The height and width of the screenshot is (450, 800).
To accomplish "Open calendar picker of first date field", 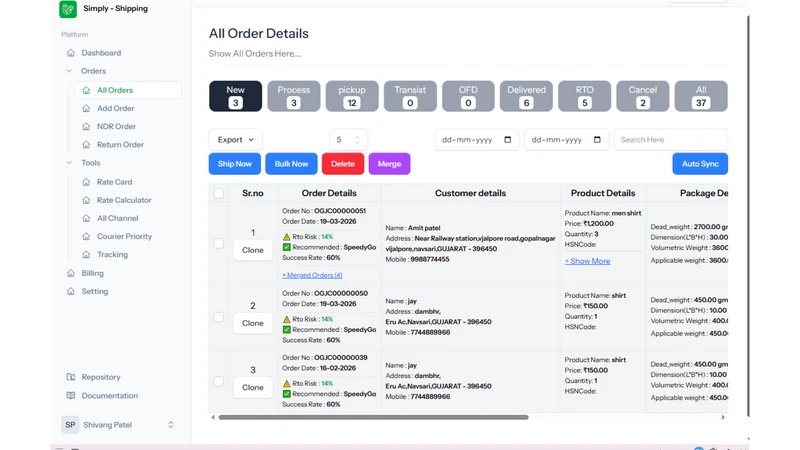I will pyautogui.click(x=508, y=139).
